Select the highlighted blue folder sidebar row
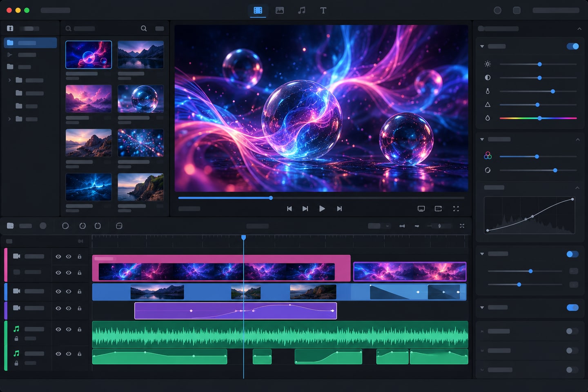The height and width of the screenshot is (392, 588). 31,43
